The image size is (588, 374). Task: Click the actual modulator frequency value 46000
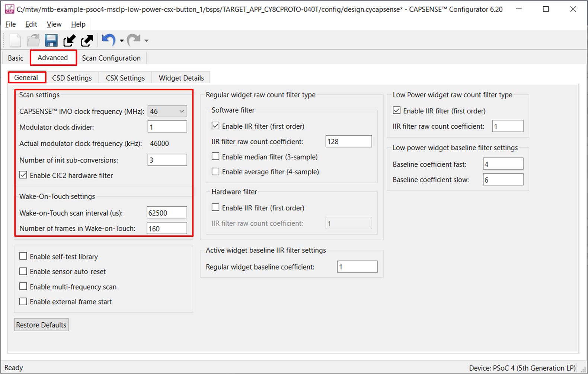159,144
